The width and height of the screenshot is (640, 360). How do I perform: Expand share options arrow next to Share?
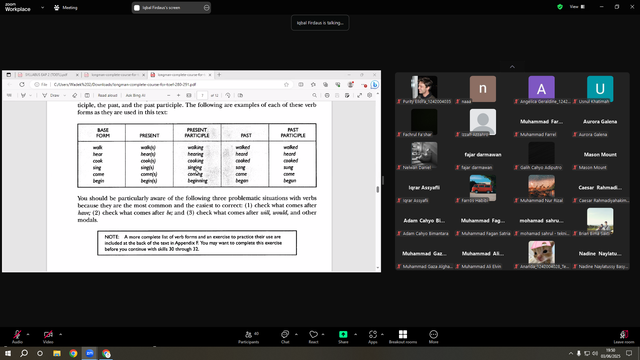tap(355, 334)
